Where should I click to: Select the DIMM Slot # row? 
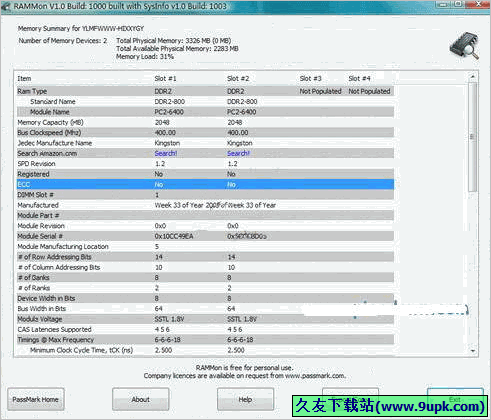point(205,195)
